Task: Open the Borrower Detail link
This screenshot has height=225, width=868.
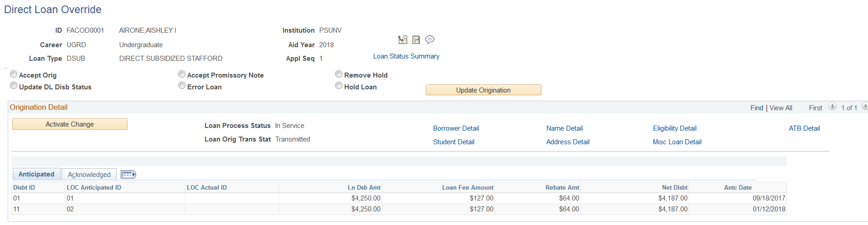Action: click(x=456, y=128)
